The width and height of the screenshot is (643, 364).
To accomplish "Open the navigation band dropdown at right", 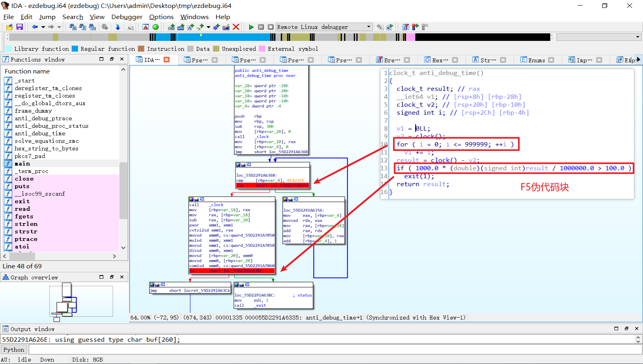I will pyautogui.click(x=638, y=37).
